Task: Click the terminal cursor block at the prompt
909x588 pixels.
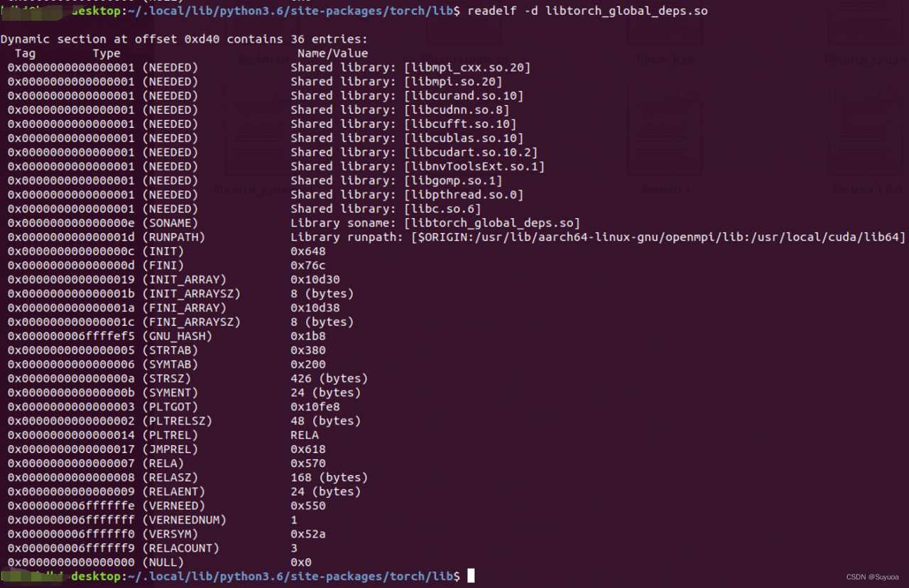Action: point(471,576)
